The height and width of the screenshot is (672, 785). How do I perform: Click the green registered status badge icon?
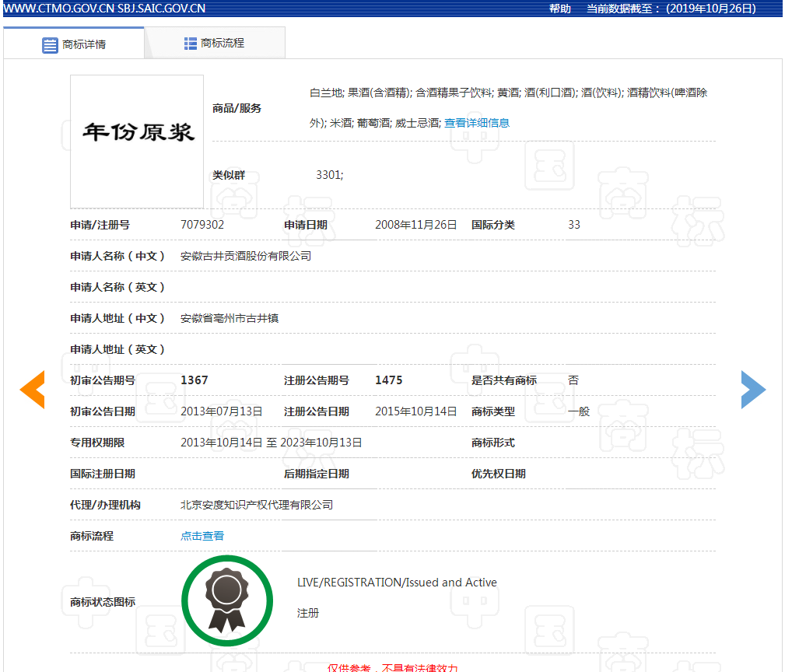coord(227,600)
